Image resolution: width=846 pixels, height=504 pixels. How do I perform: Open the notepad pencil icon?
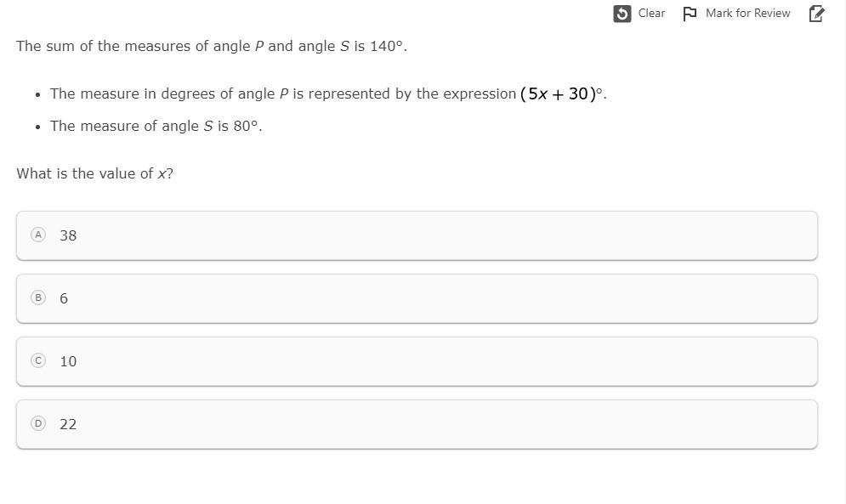pyautogui.click(x=816, y=14)
